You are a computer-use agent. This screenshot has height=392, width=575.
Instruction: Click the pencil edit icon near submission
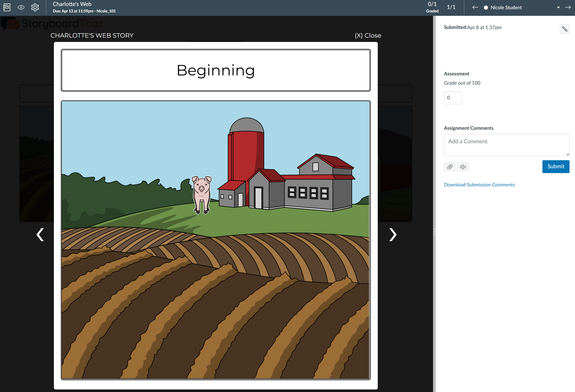(564, 29)
